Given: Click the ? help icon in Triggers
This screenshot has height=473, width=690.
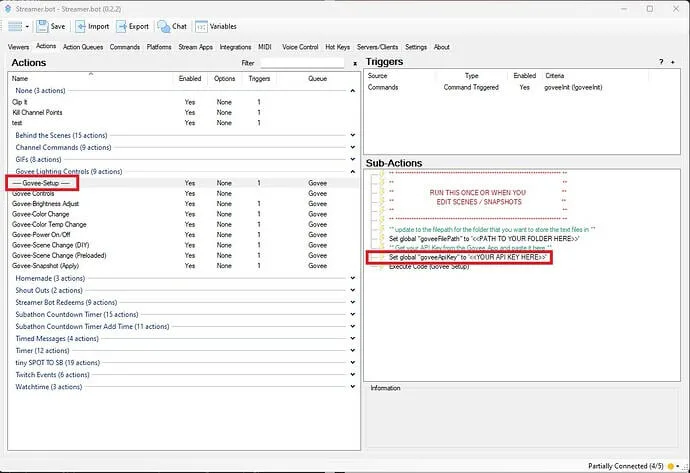Looking at the screenshot, I should click(661, 62).
